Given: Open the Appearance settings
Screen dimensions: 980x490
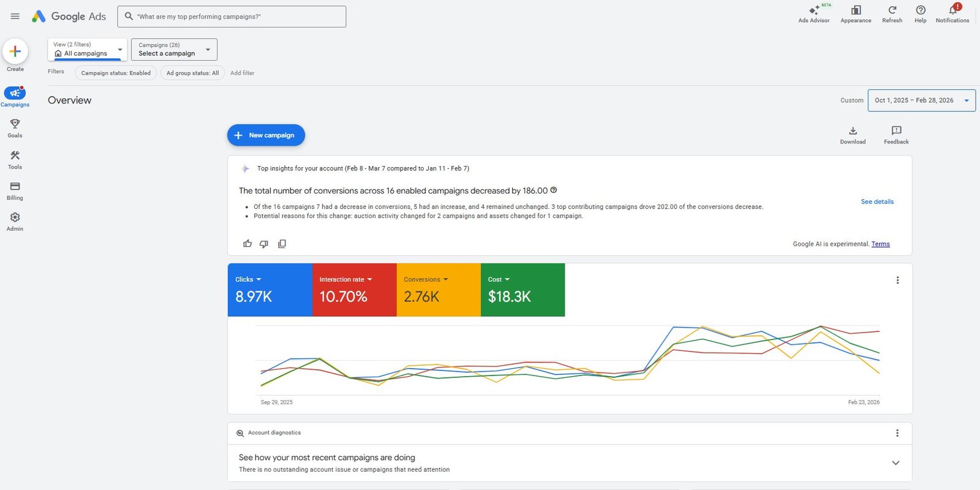Looking at the screenshot, I should [x=856, y=13].
